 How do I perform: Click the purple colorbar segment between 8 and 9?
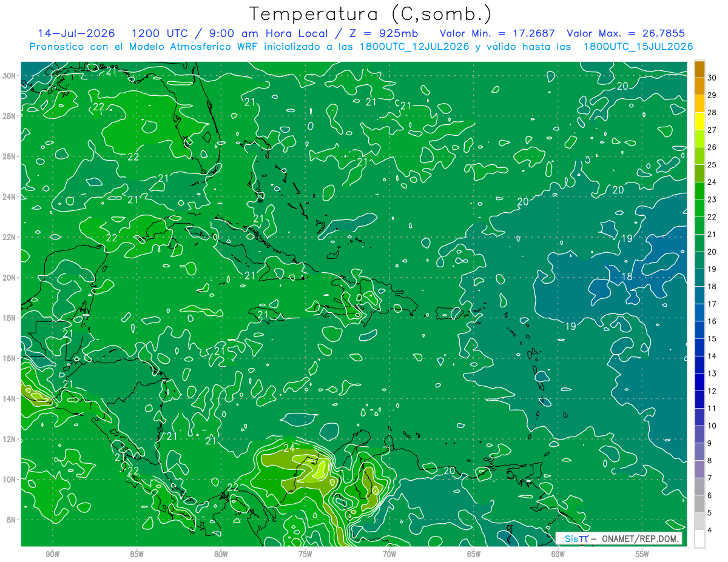click(x=699, y=452)
